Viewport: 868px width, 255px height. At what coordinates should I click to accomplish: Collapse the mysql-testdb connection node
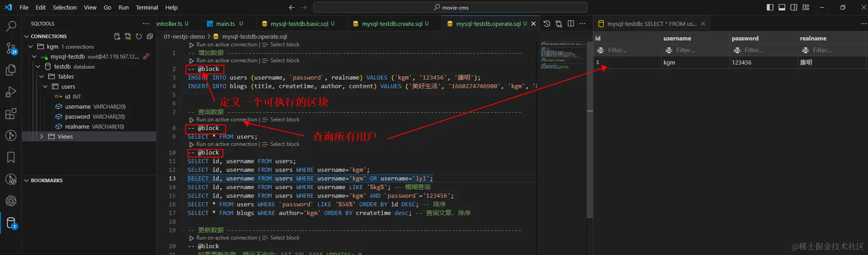tap(34, 56)
